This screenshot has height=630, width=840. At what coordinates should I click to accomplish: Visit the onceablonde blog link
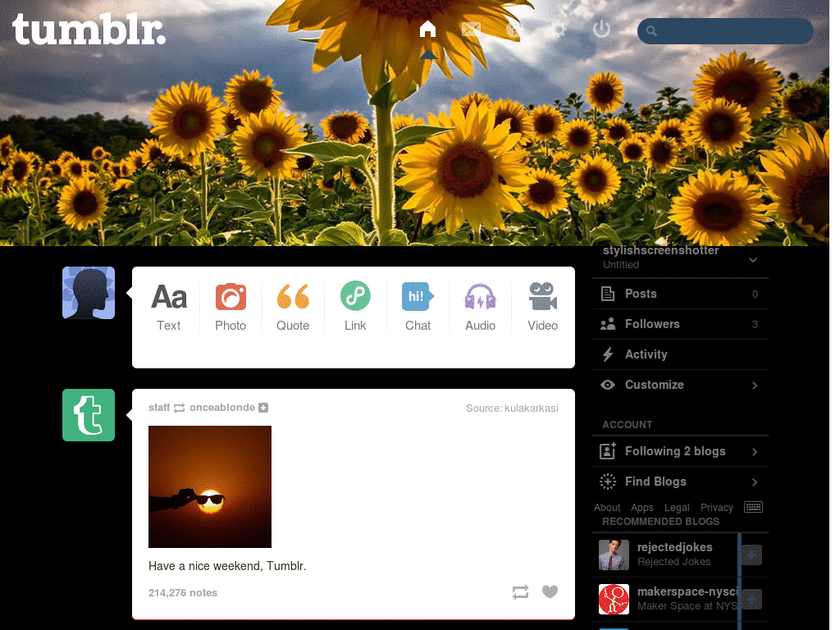click(x=222, y=408)
